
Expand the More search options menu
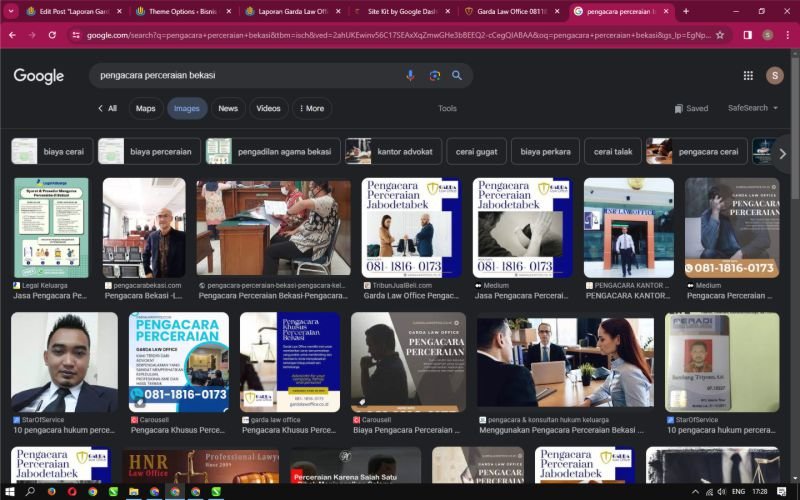pyautogui.click(x=311, y=108)
